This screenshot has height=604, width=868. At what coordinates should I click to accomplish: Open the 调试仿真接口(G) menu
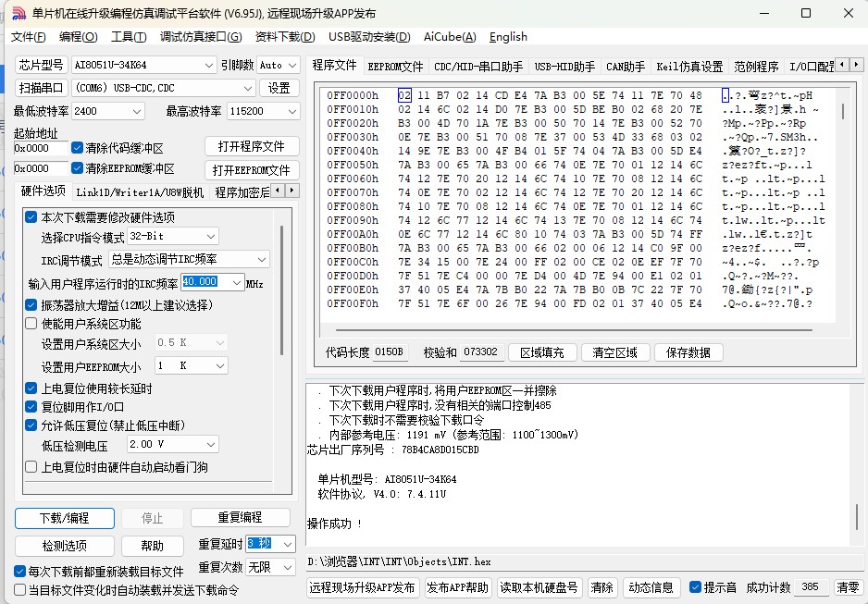coord(201,37)
